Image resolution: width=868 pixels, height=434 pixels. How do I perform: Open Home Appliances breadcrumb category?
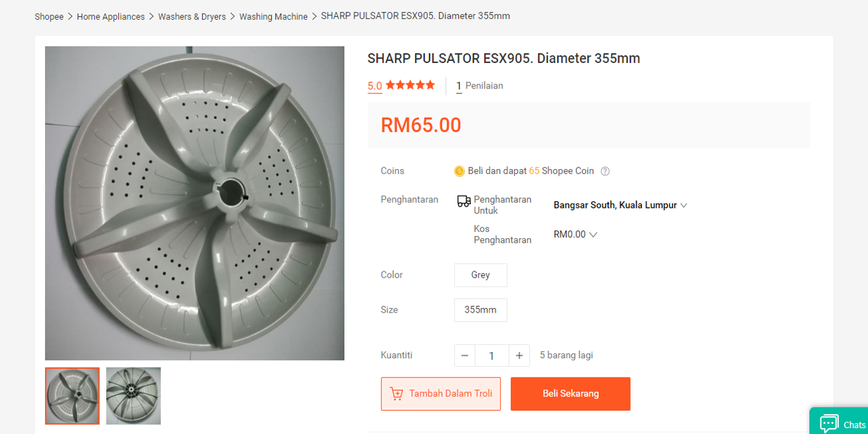pos(111,17)
